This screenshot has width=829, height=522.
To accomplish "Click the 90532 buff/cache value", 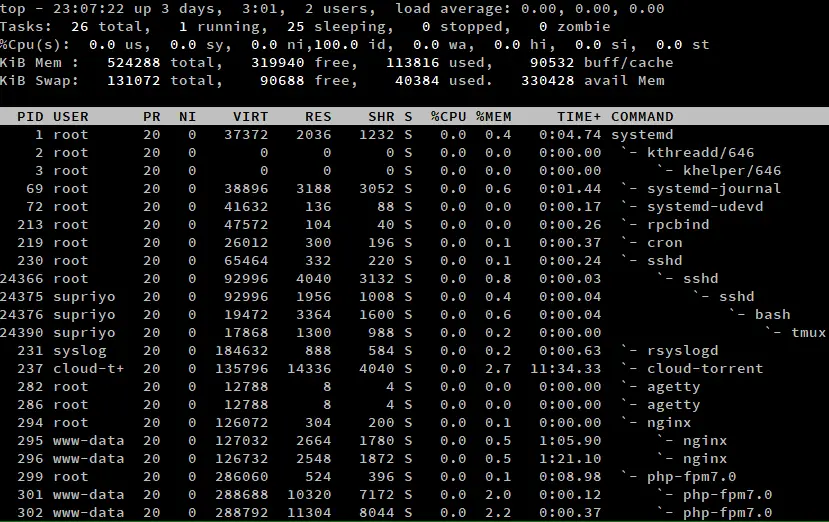I will (x=552, y=62).
